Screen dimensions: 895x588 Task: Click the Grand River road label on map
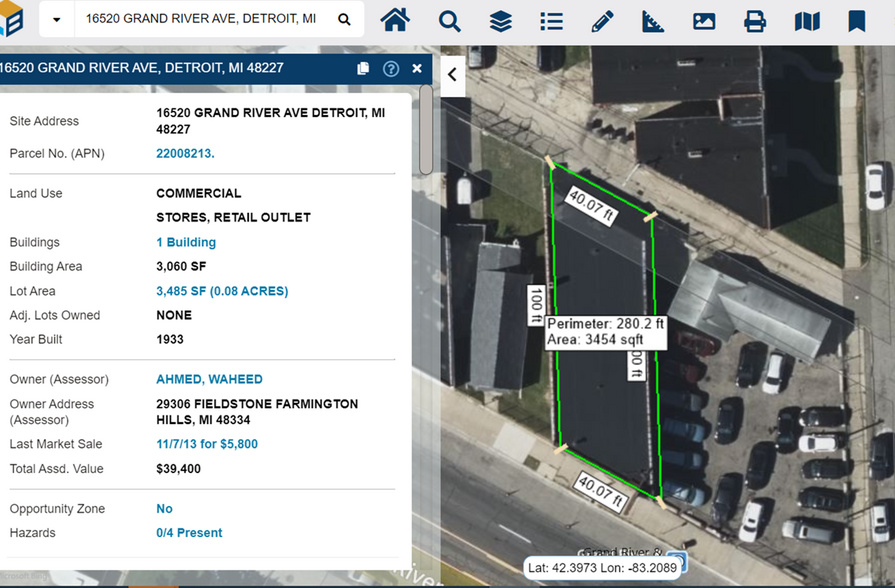click(x=622, y=553)
